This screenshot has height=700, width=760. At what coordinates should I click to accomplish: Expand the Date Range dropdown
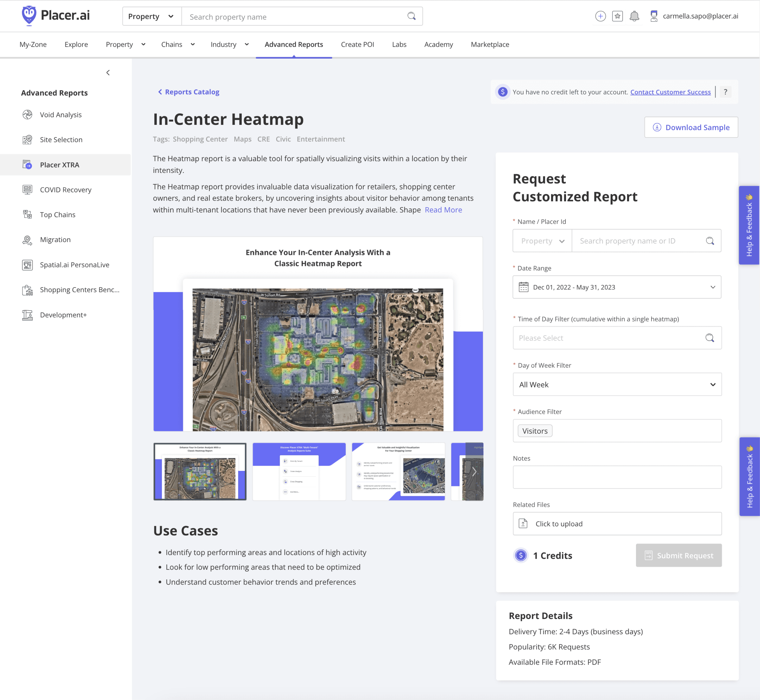click(712, 287)
